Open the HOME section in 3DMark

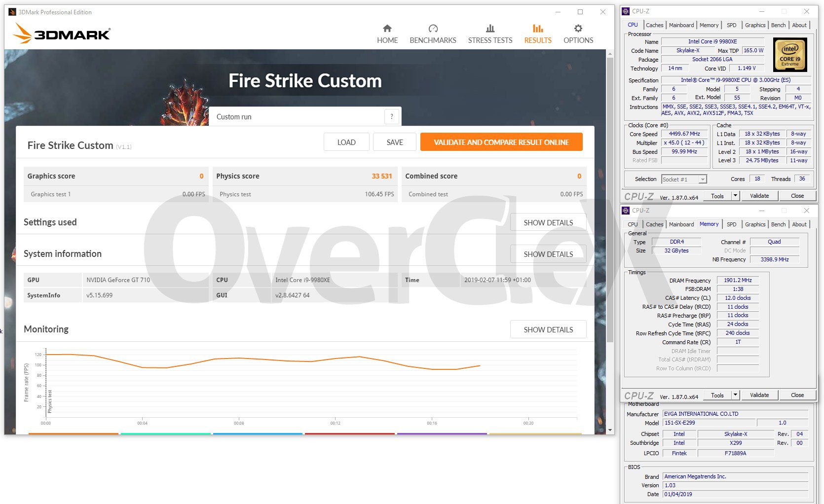click(387, 34)
